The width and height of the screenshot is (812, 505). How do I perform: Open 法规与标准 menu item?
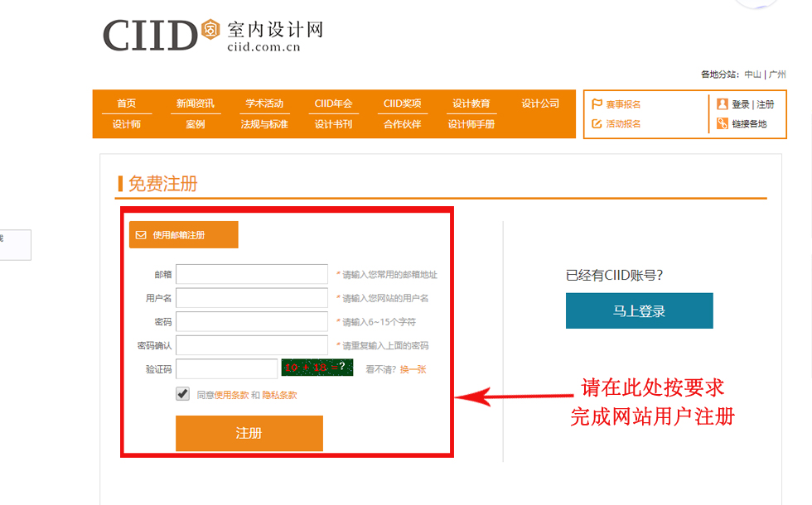point(264,124)
